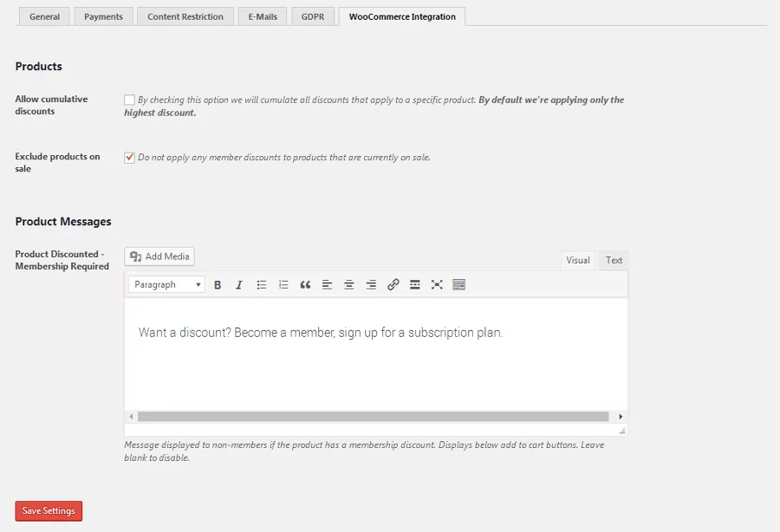
Task: Open the Paragraph format dropdown
Action: [x=167, y=285]
